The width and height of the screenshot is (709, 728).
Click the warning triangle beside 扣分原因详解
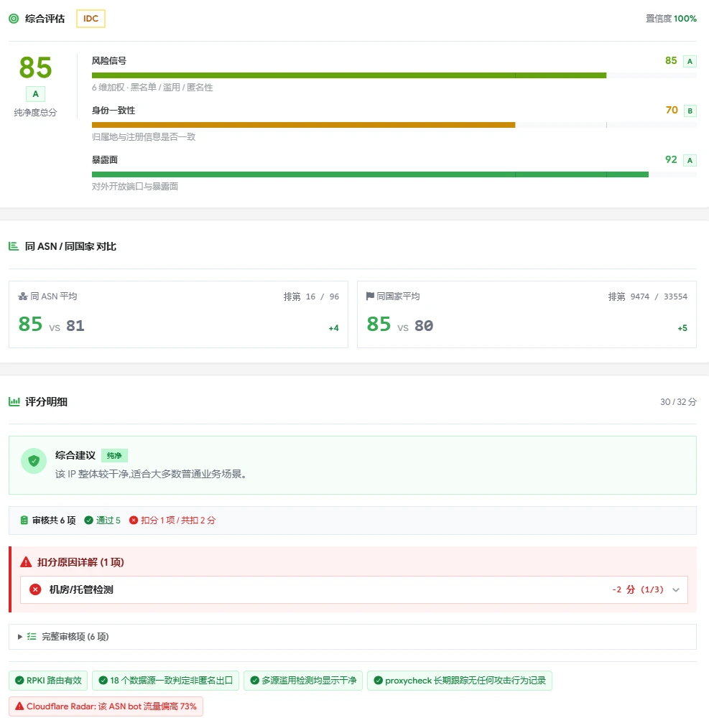pos(26,562)
